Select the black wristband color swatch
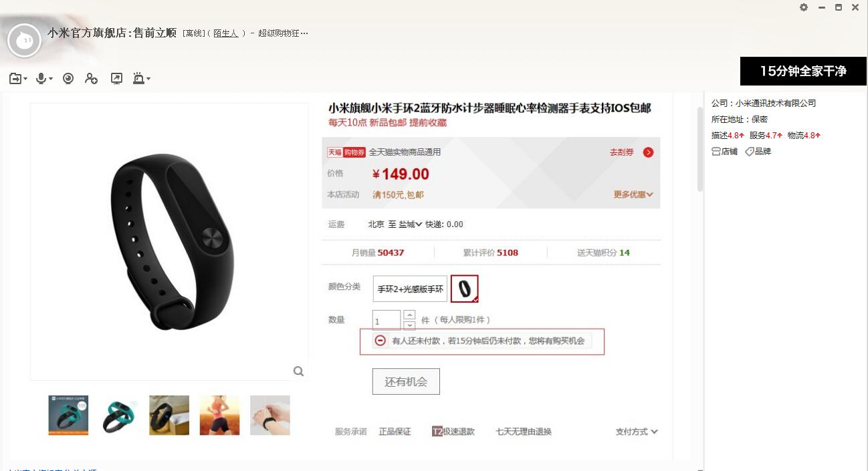This screenshot has width=868, height=471. click(465, 289)
